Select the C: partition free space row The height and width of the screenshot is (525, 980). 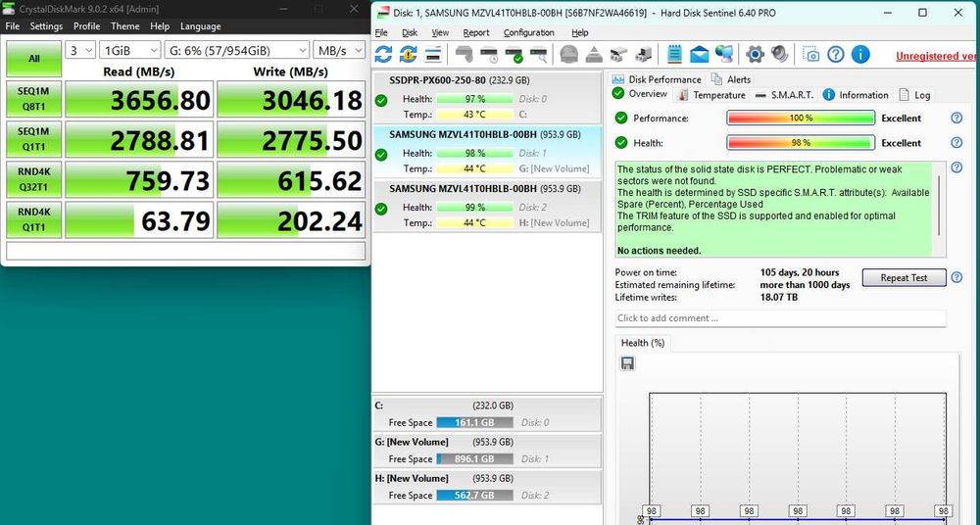(487, 413)
